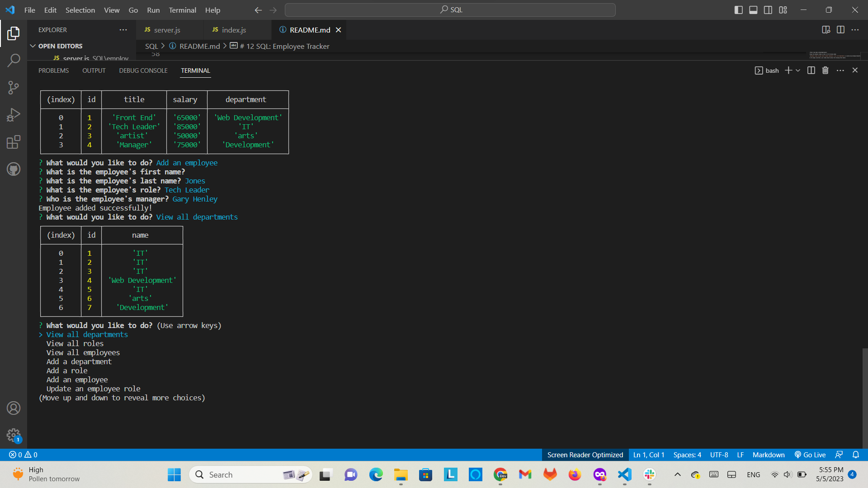Toggle the primary sidebar visibility
This screenshot has height=488, width=868.
[x=739, y=9]
